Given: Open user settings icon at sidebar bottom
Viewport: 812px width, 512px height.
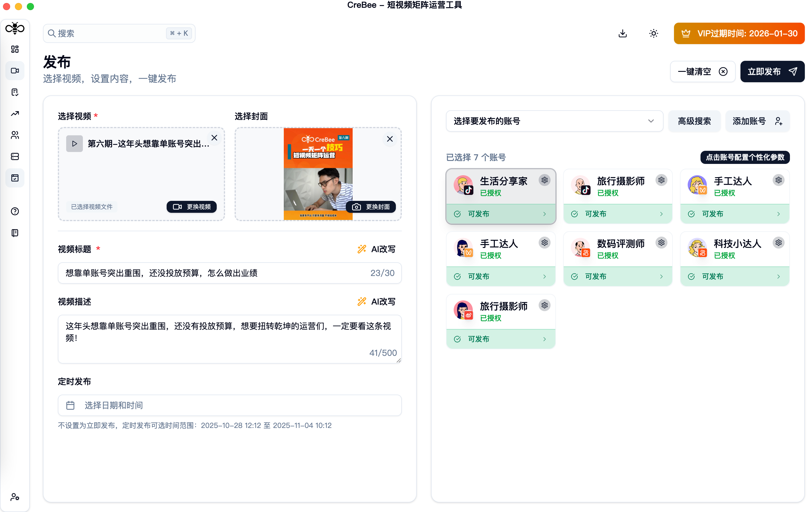Looking at the screenshot, I should click(15, 497).
